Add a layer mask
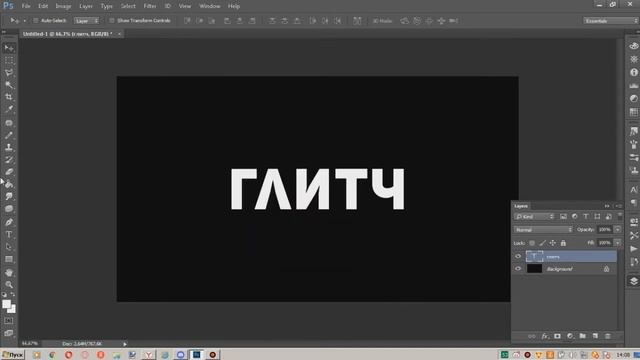 coord(558,336)
